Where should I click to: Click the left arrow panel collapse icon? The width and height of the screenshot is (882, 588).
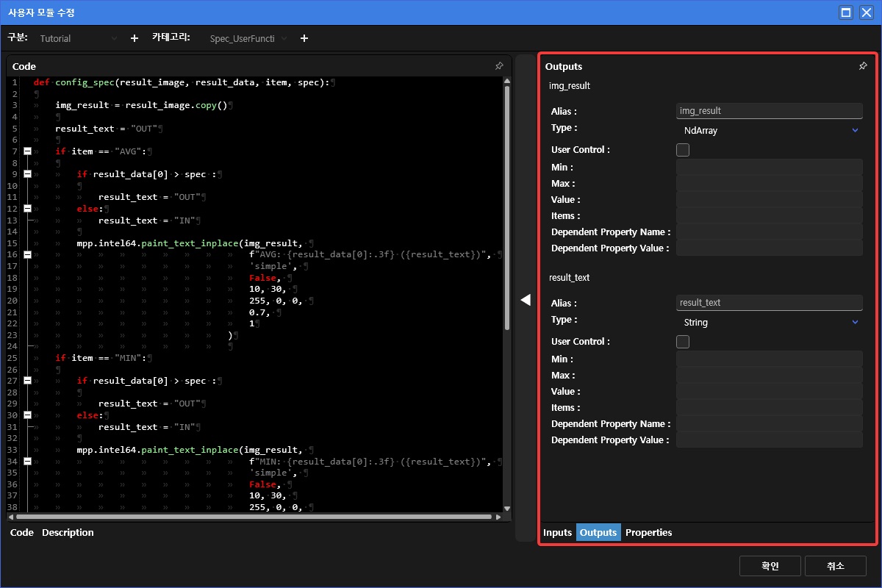[x=526, y=299]
